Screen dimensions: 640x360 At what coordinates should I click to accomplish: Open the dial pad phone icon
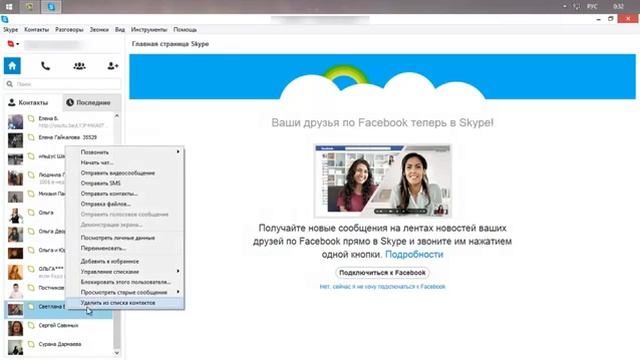pyautogui.click(x=46, y=66)
